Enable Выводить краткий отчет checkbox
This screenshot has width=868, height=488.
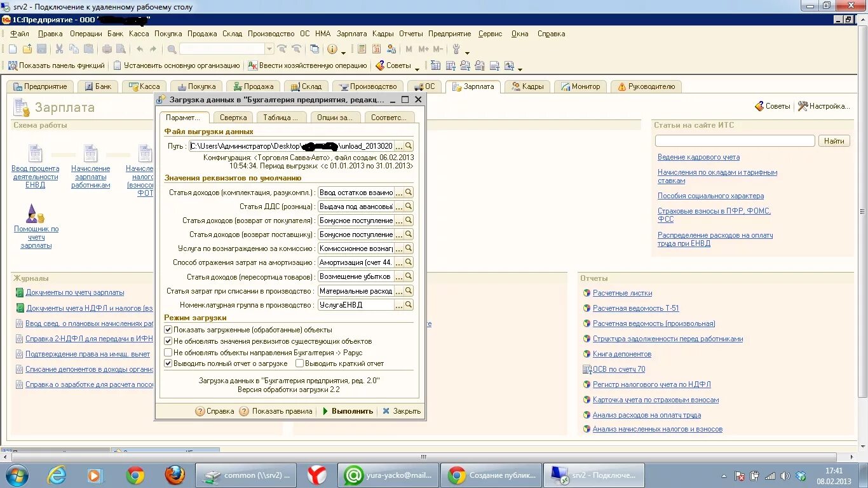click(300, 363)
